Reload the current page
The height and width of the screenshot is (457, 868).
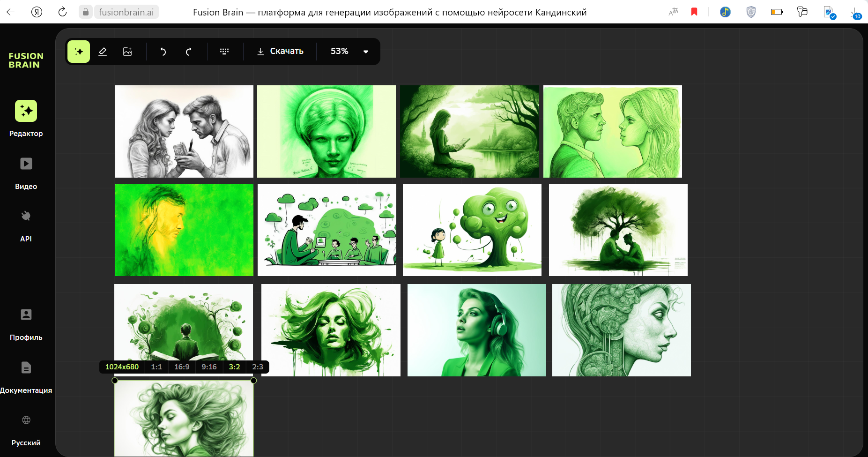pyautogui.click(x=62, y=12)
